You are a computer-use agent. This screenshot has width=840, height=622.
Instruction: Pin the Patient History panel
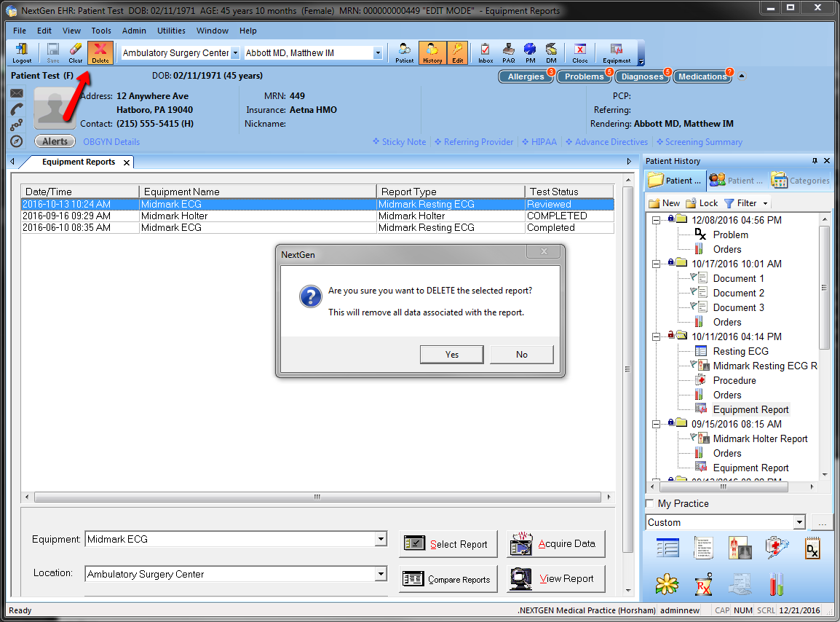tap(815, 161)
